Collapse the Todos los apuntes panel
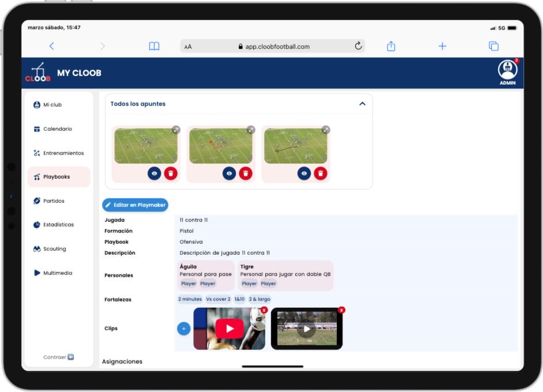The height and width of the screenshot is (392, 543). pos(362,104)
